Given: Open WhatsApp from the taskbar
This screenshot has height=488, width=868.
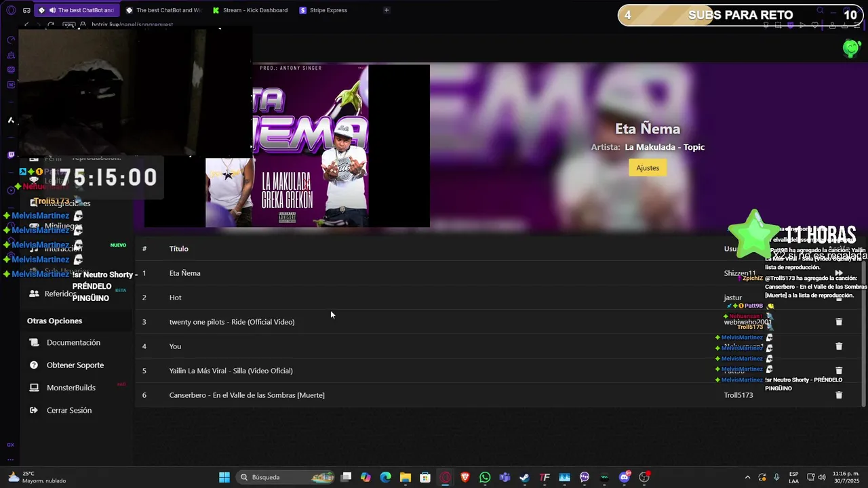Looking at the screenshot, I should tap(485, 477).
